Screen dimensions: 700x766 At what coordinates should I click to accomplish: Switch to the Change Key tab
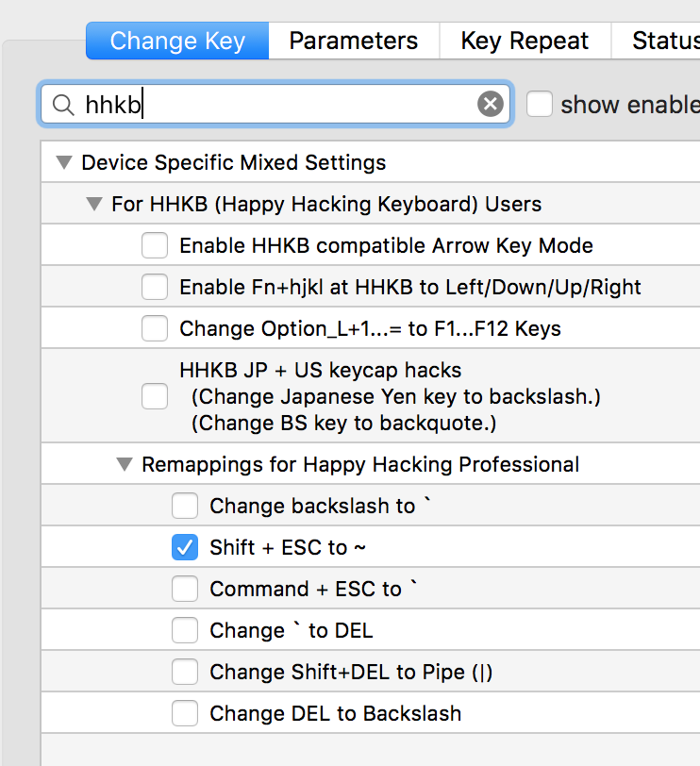point(177,41)
